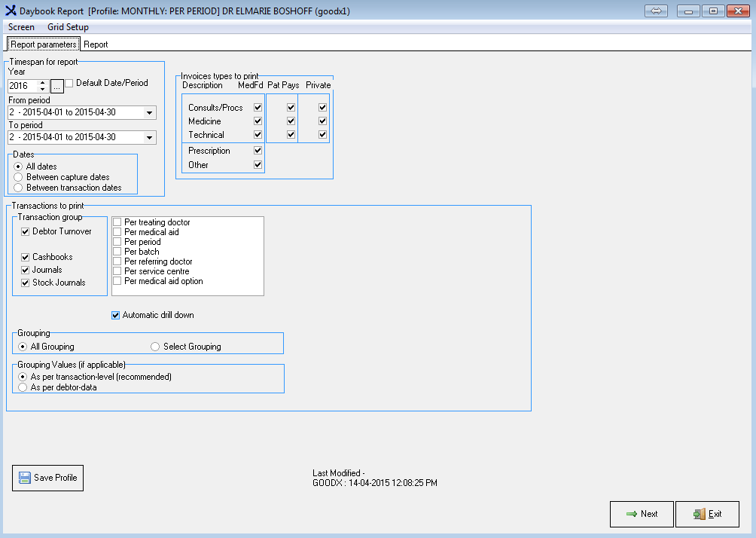The width and height of the screenshot is (756, 538).
Task: Click the Save Profile floppy disk button
Action: (x=47, y=478)
